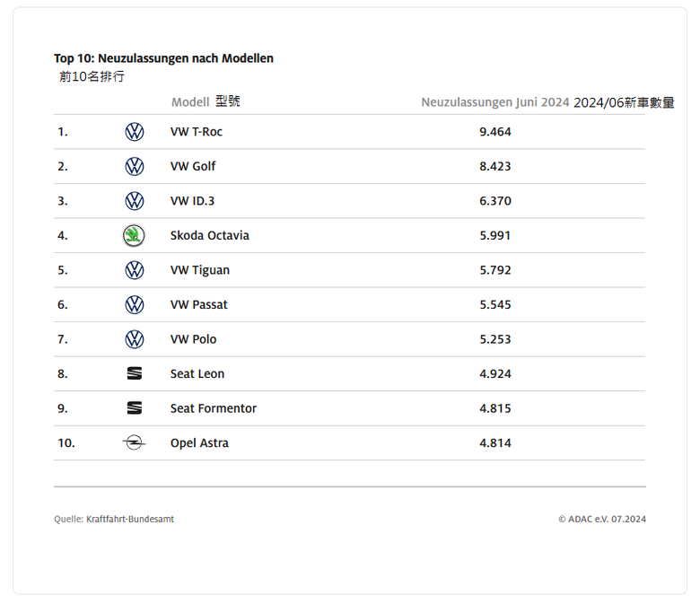The height and width of the screenshot is (604, 700).
Task: Click the VW logo in the Polo row
Action: 134,339
